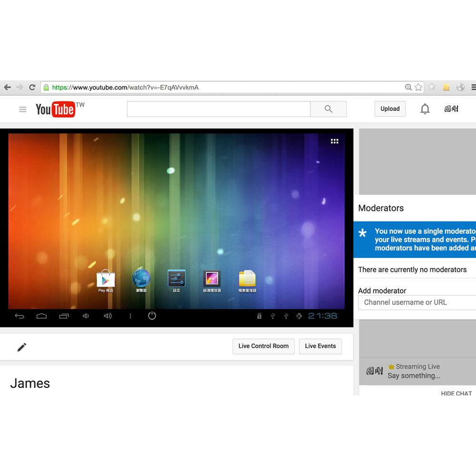Click the zoom magnifier in the address bar
The height and width of the screenshot is (476, 476).
(x=408, y=87)
